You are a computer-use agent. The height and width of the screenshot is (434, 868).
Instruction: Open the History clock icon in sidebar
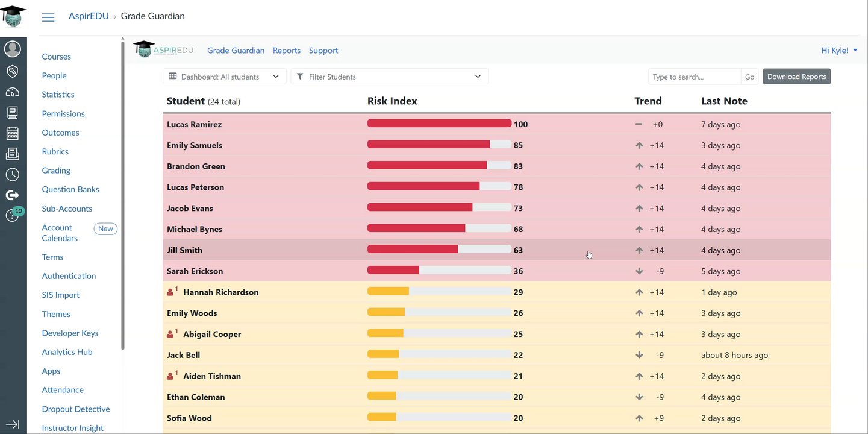[x=13, y=175]
